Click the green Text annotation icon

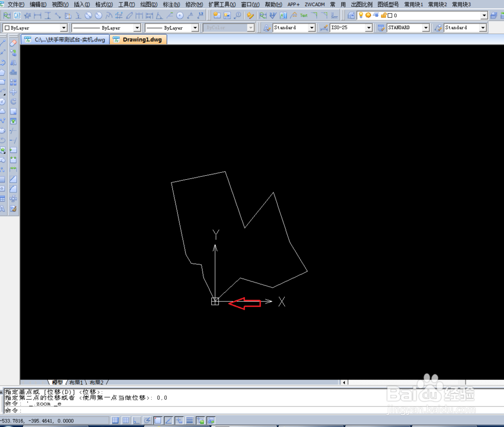304,16
